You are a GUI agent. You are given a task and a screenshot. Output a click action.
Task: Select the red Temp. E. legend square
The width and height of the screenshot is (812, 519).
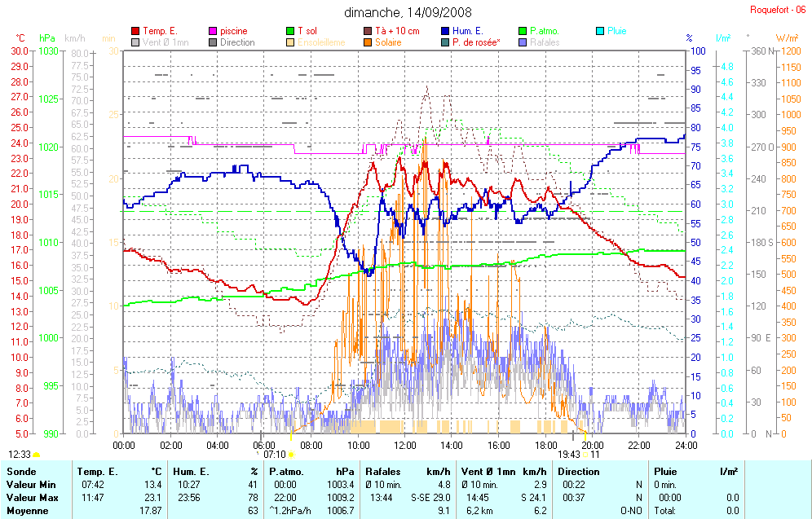coord(135,31)
